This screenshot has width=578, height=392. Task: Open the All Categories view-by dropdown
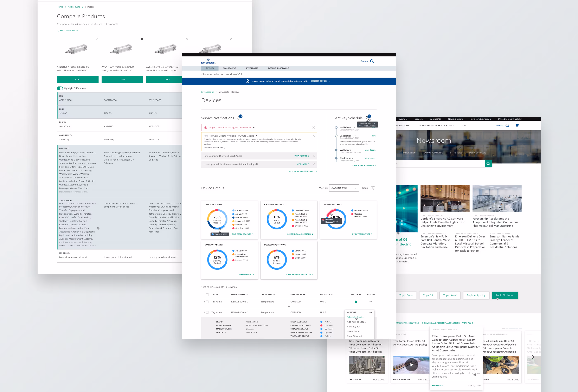click(x=344, y=188)
